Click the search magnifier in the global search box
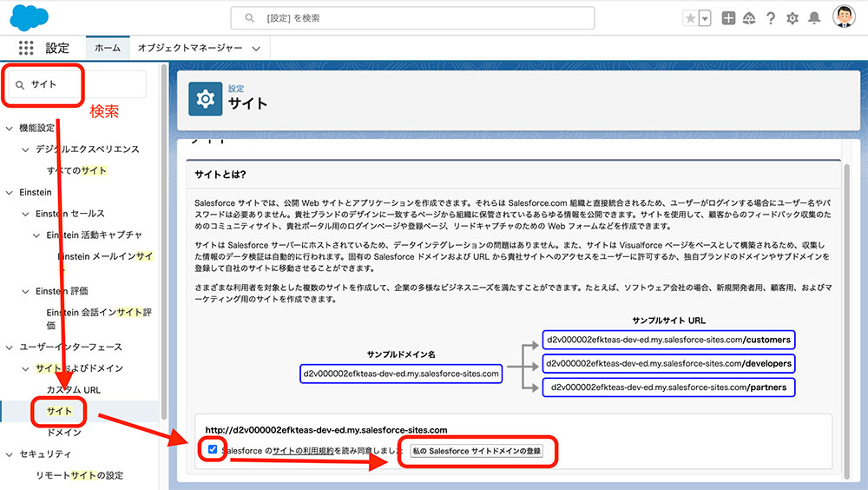The width and height of the screenshot is (868, 490). (250, 18)
